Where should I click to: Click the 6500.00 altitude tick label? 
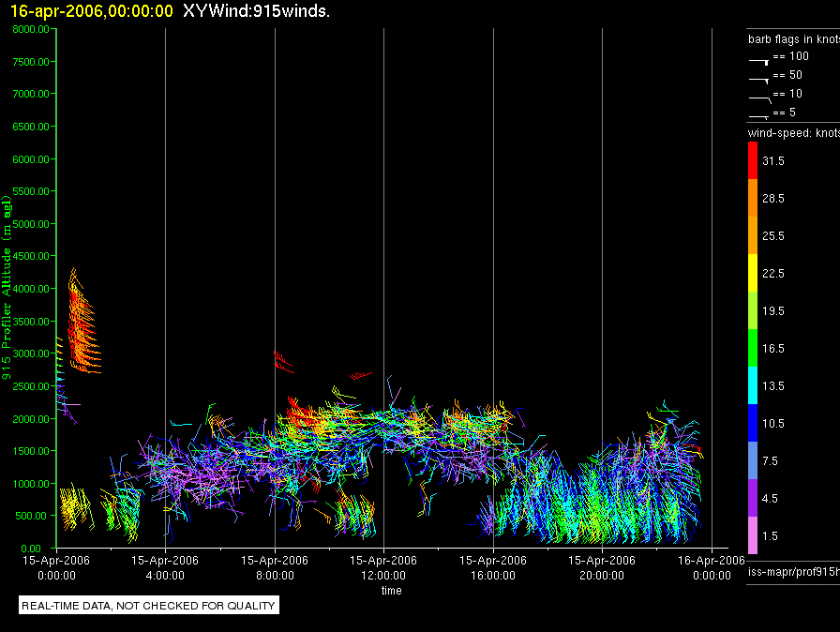tap(31, 127)
